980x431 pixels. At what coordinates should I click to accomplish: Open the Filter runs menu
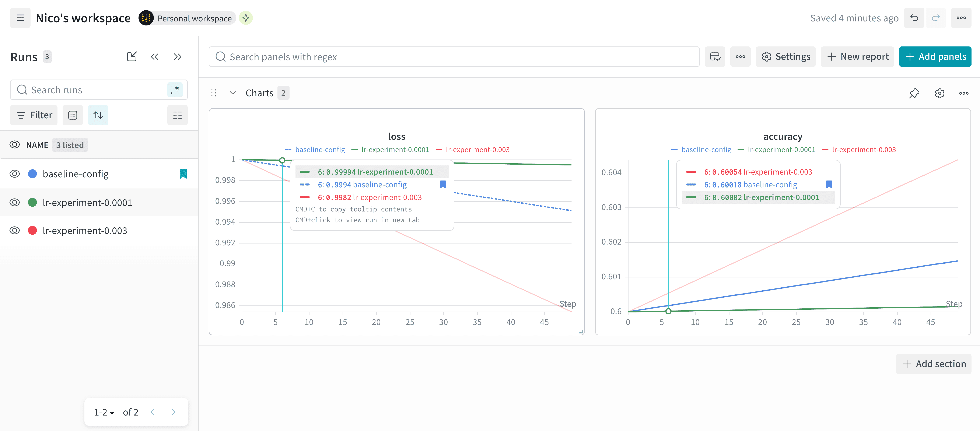click(x=34, y=115)
